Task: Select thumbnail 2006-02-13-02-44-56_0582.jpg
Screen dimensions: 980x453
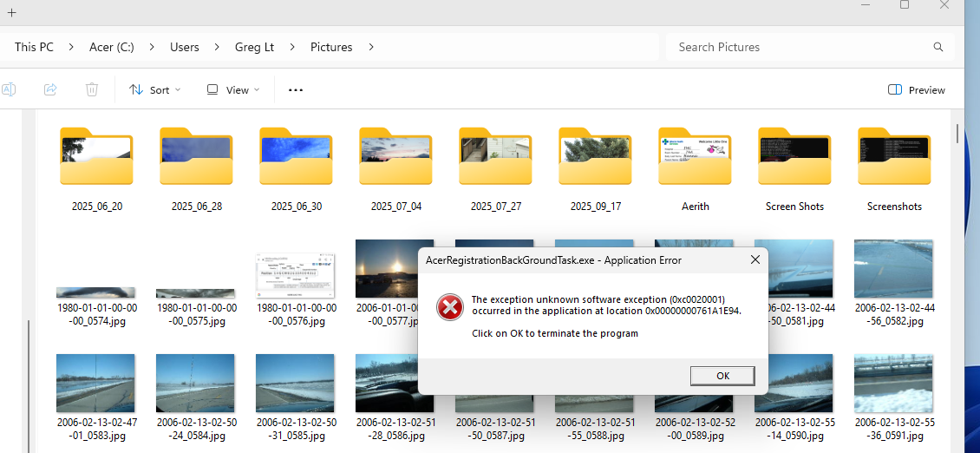Action: click(893, 268)
